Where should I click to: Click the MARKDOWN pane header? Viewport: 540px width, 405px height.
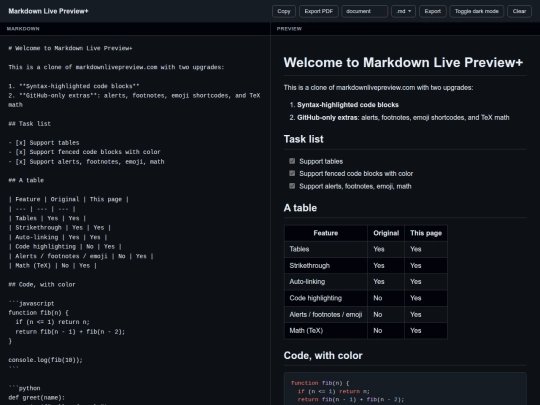point(23,29)
